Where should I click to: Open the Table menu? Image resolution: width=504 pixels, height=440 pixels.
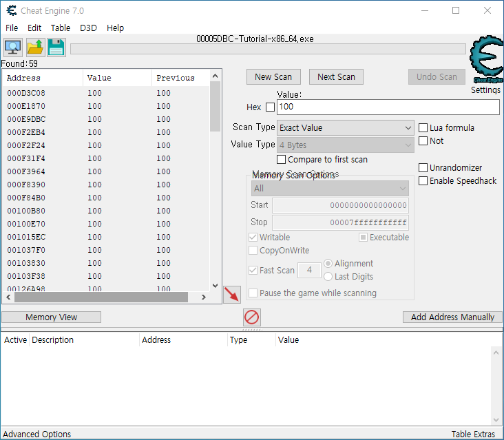coord(61,28)
